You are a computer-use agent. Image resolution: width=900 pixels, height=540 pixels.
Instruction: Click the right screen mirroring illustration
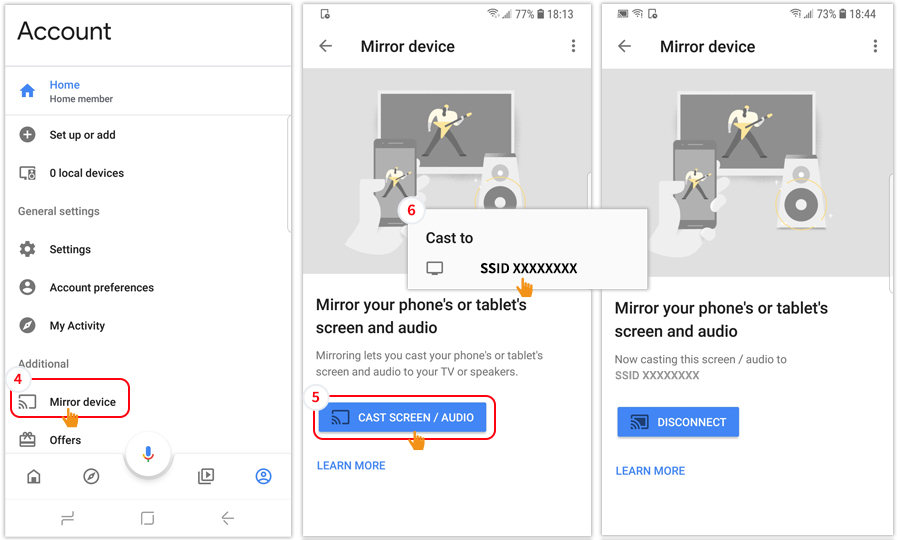click(747, 173)
